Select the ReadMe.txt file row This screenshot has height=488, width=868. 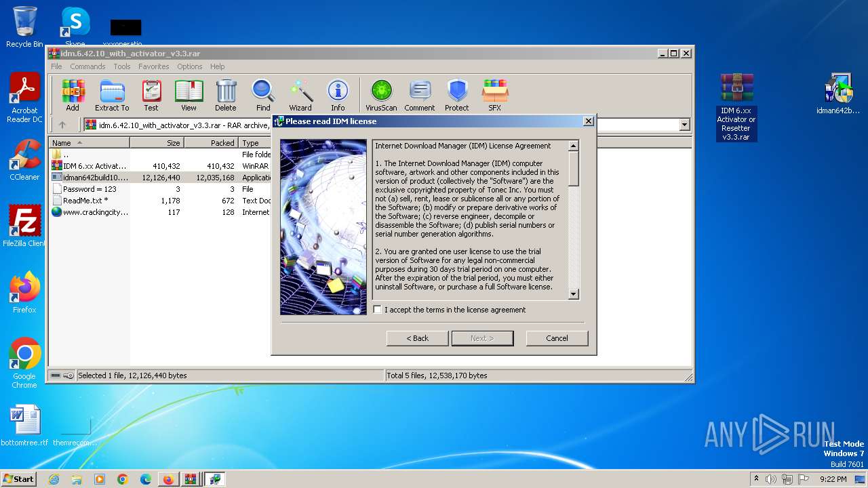pos(160,201)
